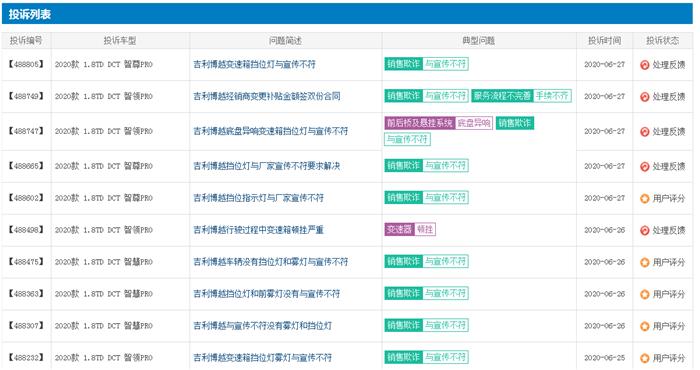Select complaint number 【488475】
Image resolution: width=700 pixels, height=370 pixels.
[26, 262]
